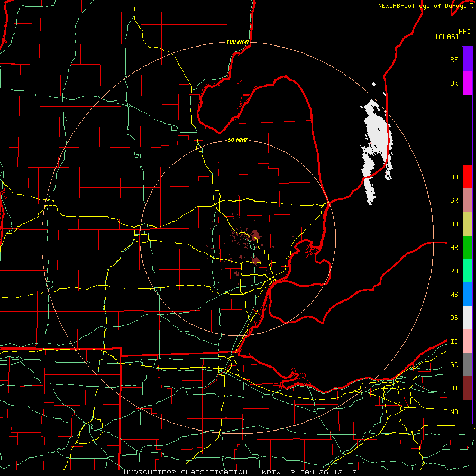Screen dimensions: 476x476
Task: Click the UK legend label
Action: 454,83
